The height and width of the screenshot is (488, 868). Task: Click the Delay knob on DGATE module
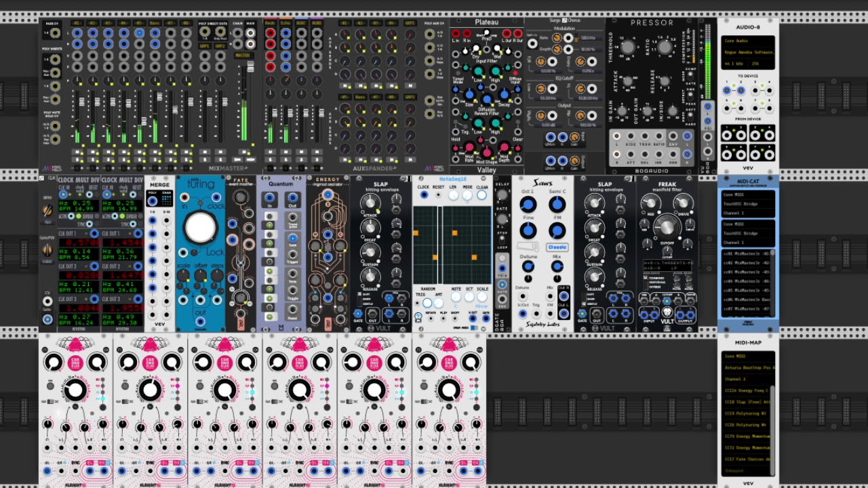click(x=502, y=195)
